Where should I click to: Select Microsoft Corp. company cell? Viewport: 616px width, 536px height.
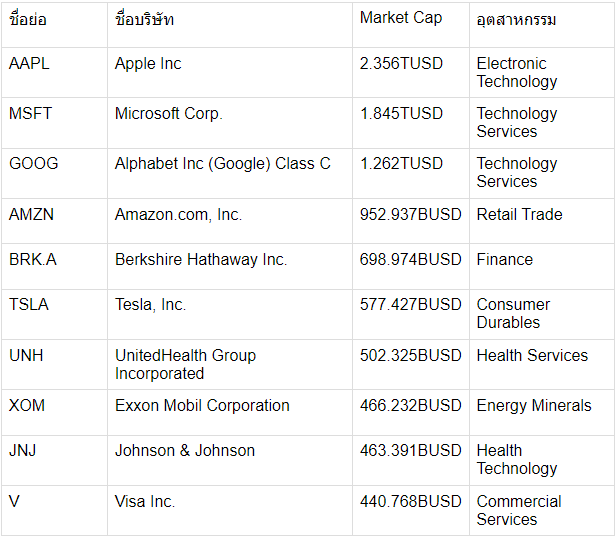169,114
